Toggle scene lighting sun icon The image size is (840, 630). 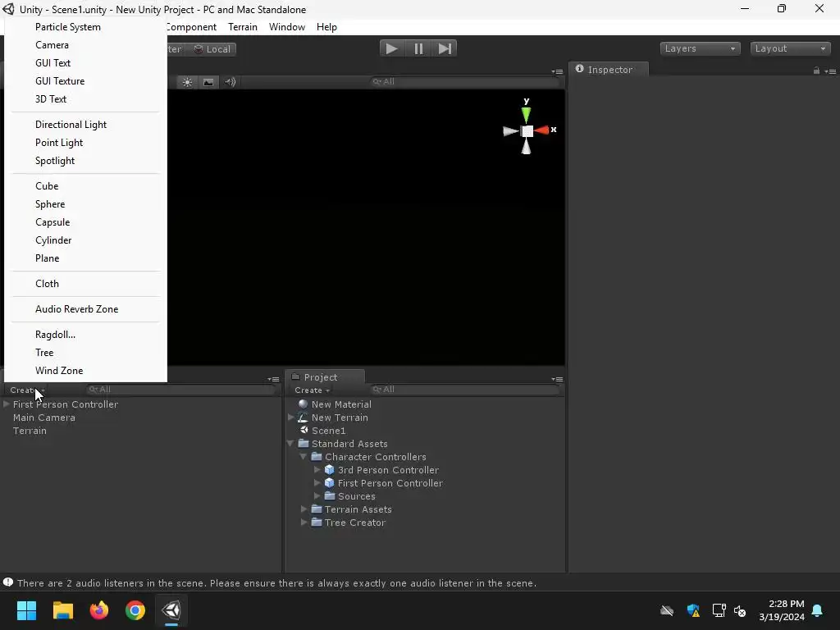click(187, 82)
